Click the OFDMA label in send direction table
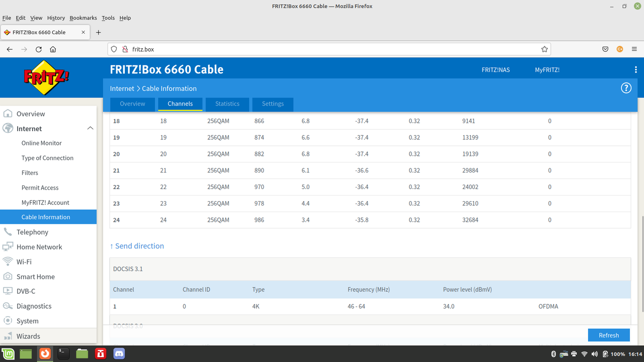Image resolution: width=644 pixels, height=362 pixels. point(548,306)
